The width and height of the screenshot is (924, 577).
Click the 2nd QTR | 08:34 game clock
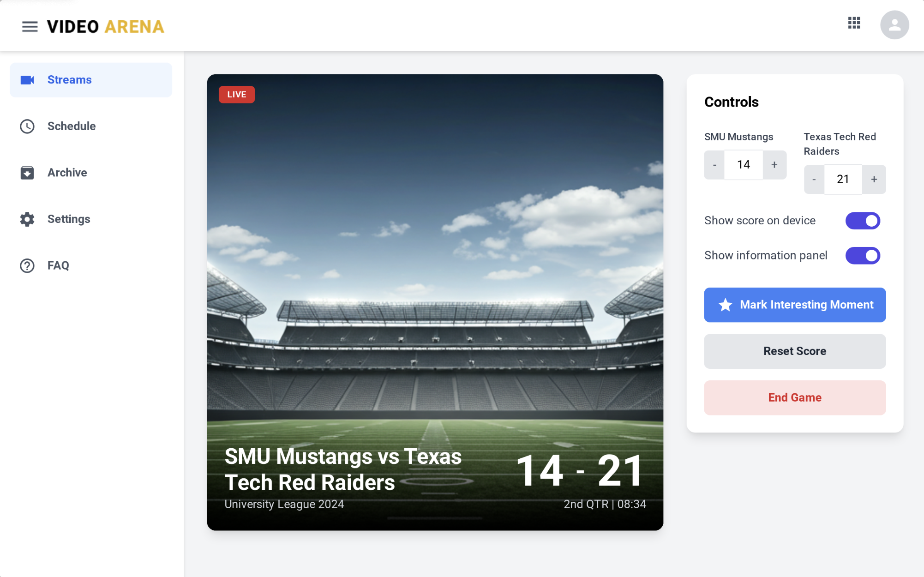(605, 505)
